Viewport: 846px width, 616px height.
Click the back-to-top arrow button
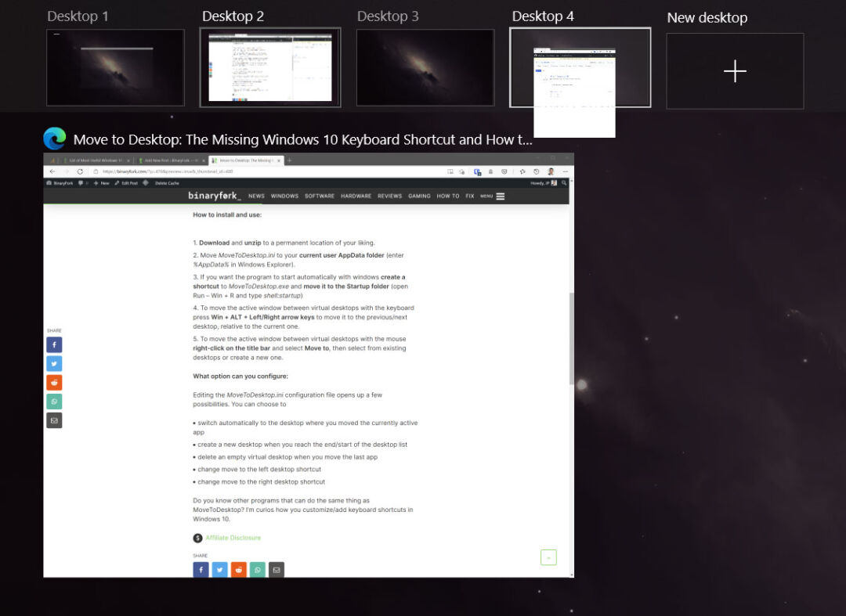(548, 557)
